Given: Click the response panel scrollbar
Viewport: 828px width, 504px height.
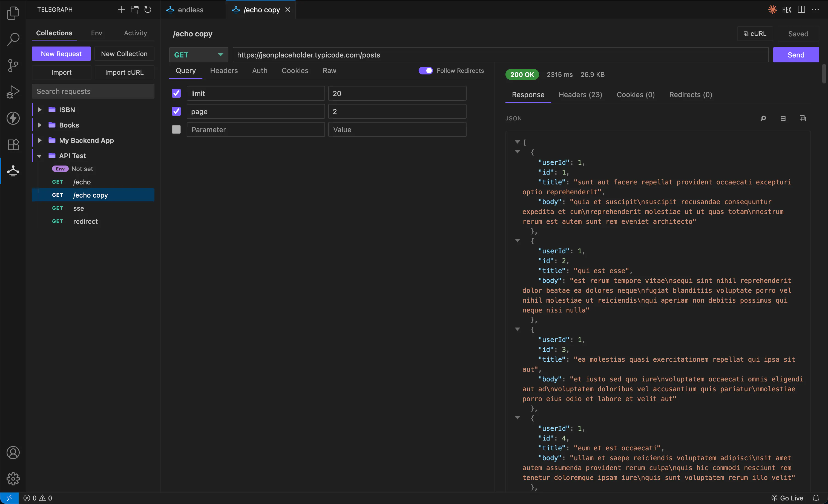Looking at the screenshot, I should click(x=824, y=74).
